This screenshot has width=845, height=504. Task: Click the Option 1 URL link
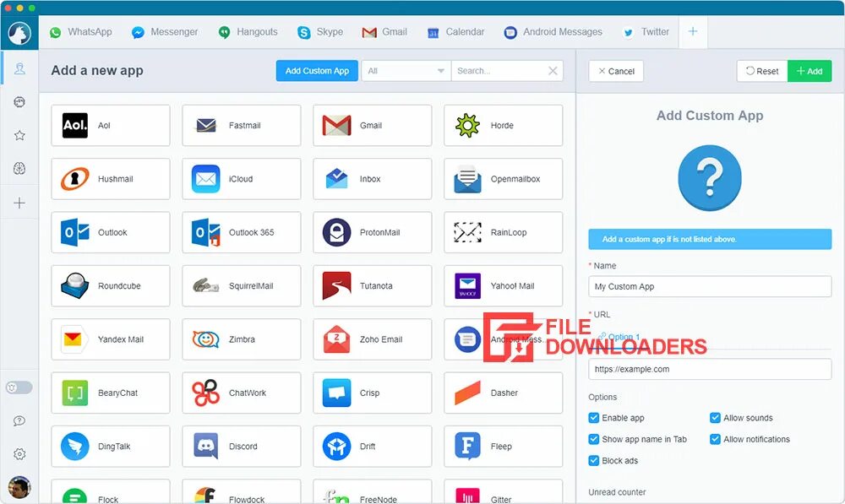point(619,337)
